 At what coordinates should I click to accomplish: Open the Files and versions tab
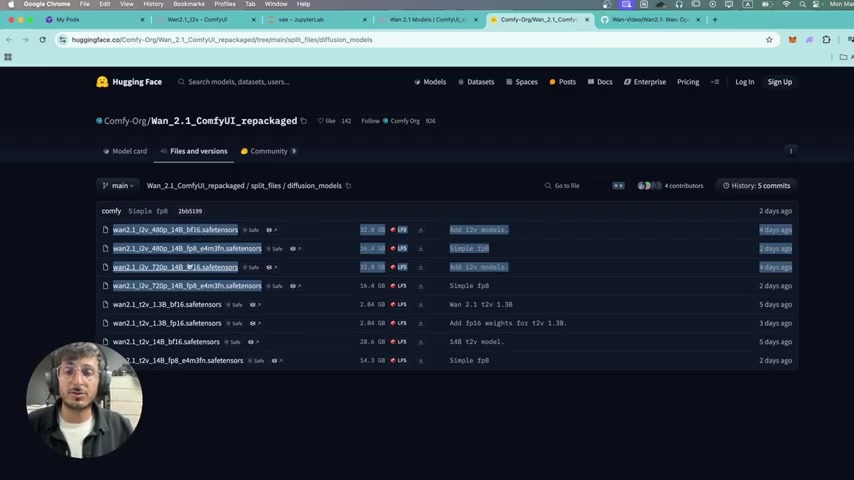coord(194,151)
